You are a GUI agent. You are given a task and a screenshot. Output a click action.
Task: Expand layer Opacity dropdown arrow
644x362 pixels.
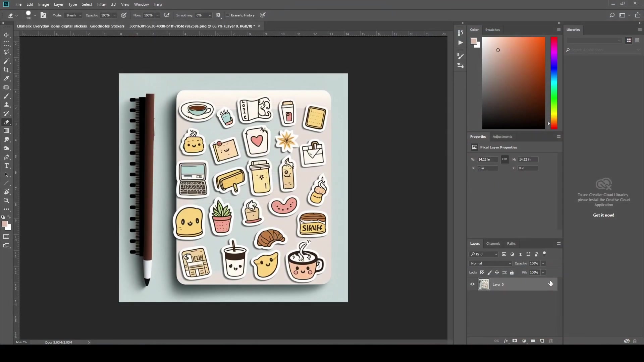click(543, 263)
